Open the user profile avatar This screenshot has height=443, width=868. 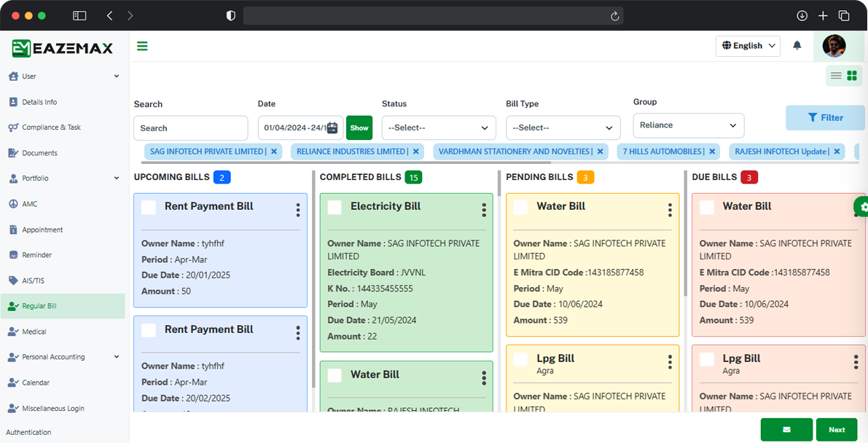[834, 46]
